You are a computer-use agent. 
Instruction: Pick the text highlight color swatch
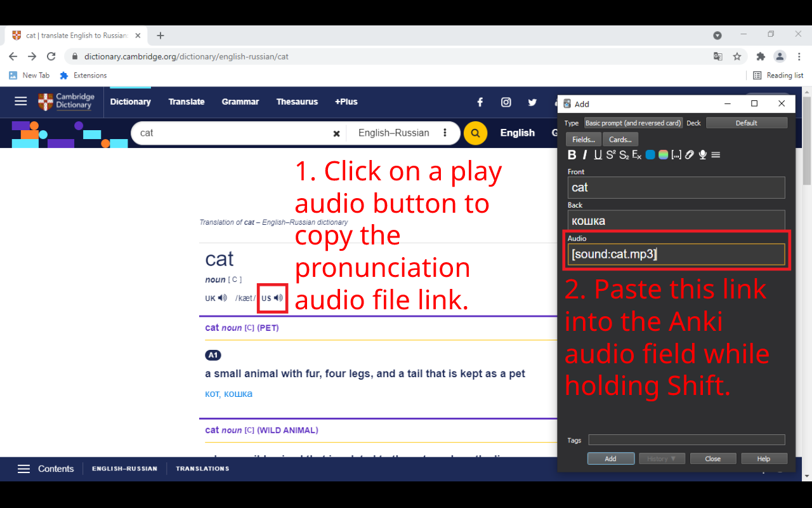(x=662, y=154)
